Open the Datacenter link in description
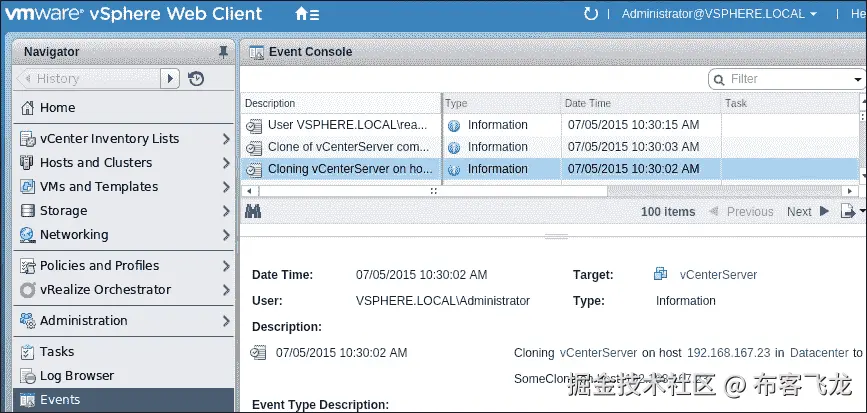Image resolution: width=867 pixels, height=413 pixels. tap(819, 353)
